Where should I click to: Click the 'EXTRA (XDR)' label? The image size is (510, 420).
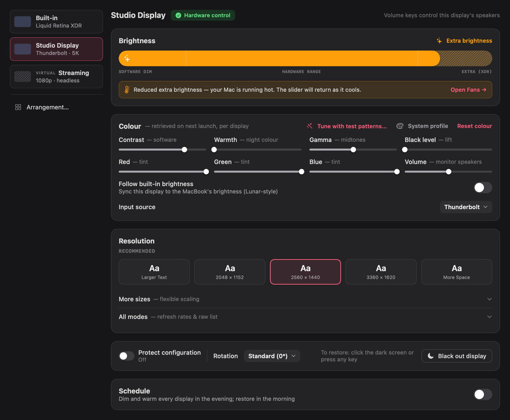click(477, 72)
